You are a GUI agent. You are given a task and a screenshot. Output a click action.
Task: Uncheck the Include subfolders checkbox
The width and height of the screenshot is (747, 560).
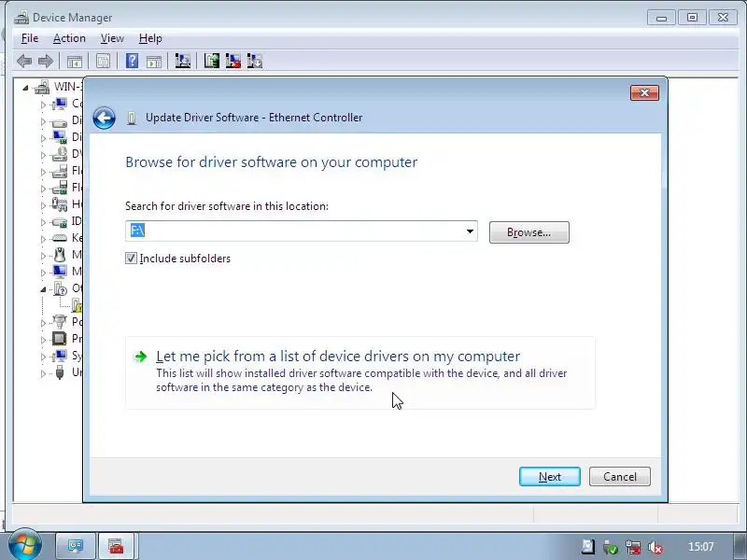[x=131, y=259]
